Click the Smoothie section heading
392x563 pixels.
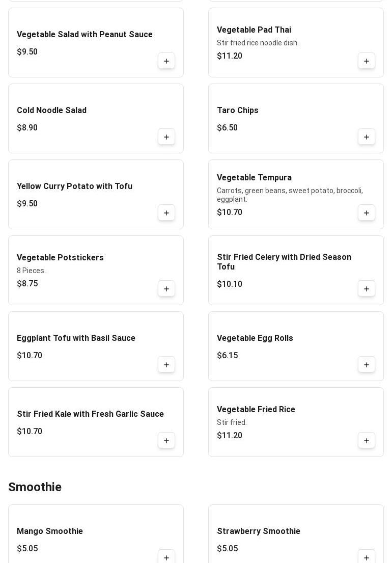click(35, 487)
